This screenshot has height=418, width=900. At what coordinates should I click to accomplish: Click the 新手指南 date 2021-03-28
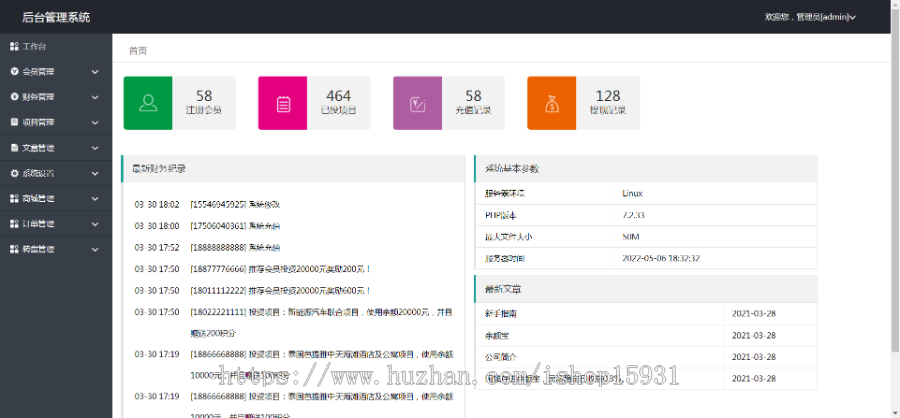tap(754, 314)
